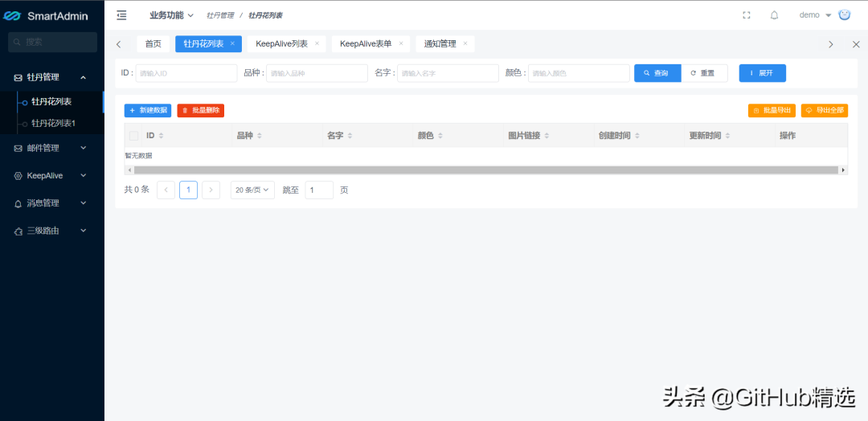
Task: Collapse sidebar with menu fold icon
Action: [122, 15]
